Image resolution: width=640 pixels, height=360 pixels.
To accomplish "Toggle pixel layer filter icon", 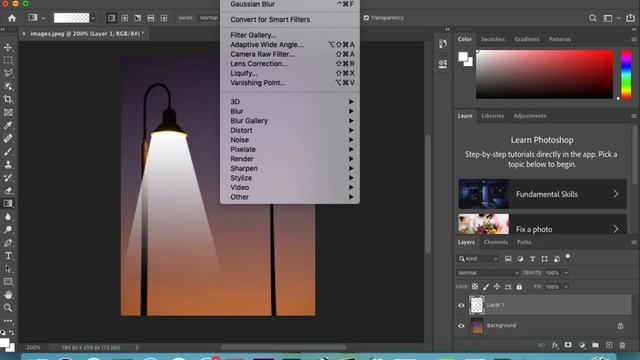I will click(508, 259).
